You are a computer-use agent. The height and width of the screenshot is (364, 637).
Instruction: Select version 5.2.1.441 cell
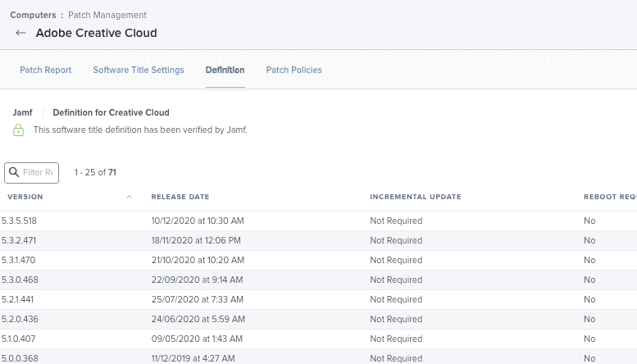click(17, 299)
